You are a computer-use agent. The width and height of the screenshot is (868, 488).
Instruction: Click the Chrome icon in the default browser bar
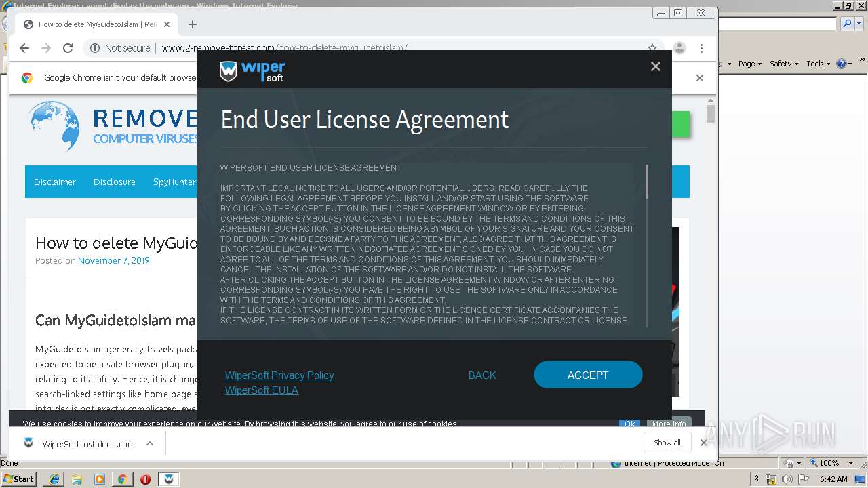27,78
